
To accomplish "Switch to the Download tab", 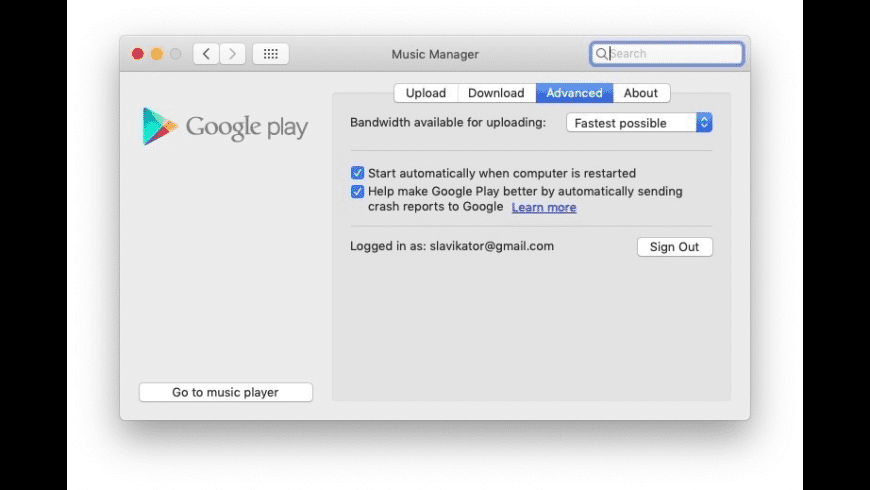I will 496,93.
